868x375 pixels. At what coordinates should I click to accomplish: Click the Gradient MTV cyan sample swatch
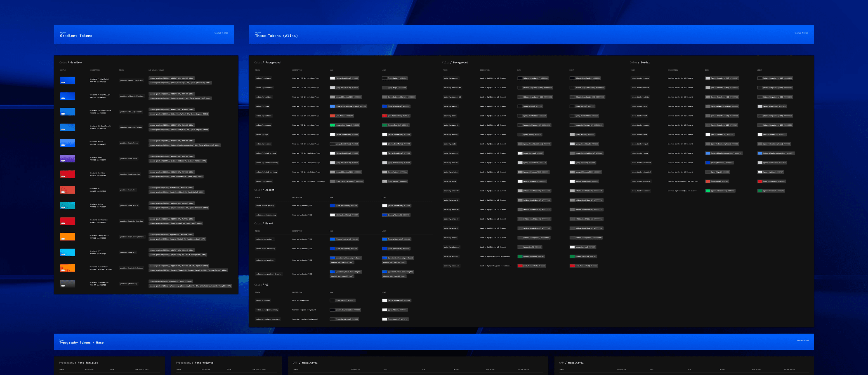click(x=67, y=252)
